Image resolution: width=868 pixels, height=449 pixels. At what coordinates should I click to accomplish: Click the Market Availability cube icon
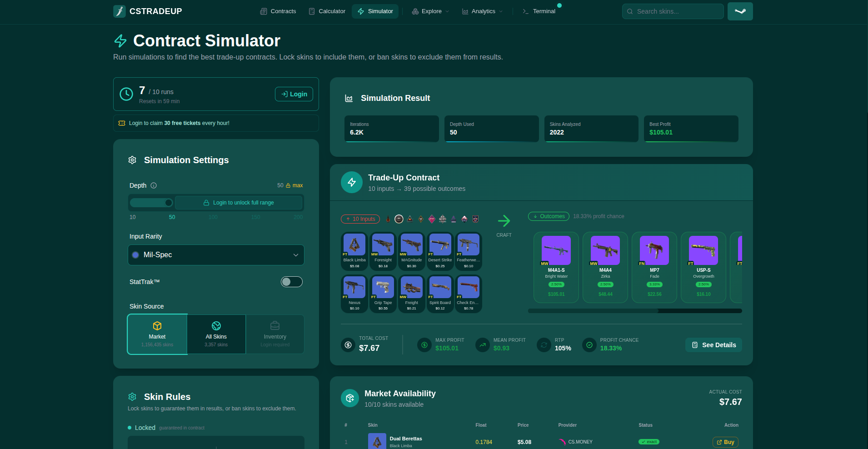[350, 398]
